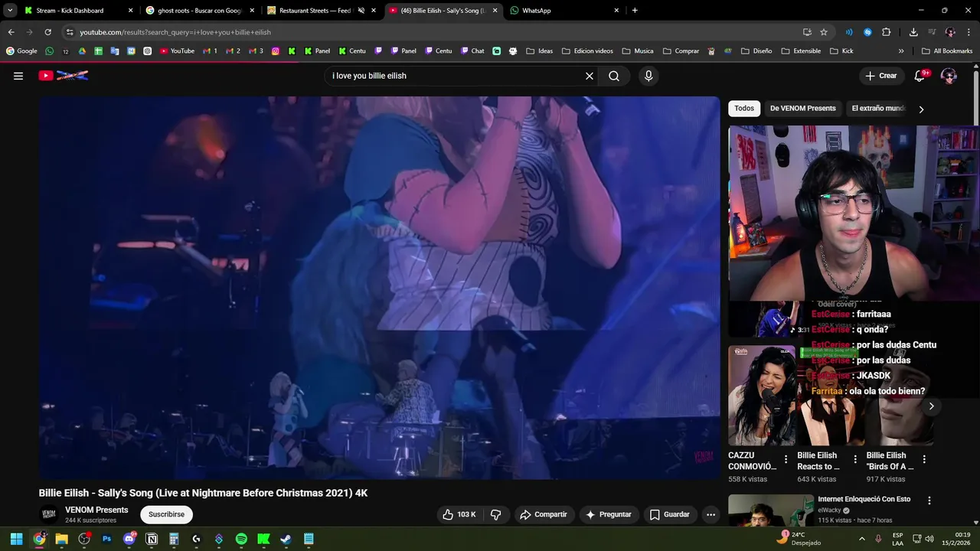Open the Ideas bookmark folder
The image size is (980, 551).
pos(540,51)
